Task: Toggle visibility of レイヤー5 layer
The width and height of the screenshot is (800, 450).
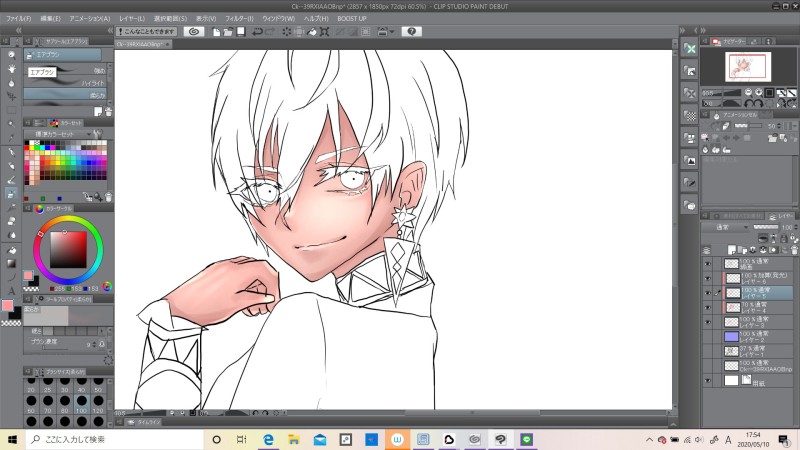Action: pyautogui.click(x=708, y=293)
